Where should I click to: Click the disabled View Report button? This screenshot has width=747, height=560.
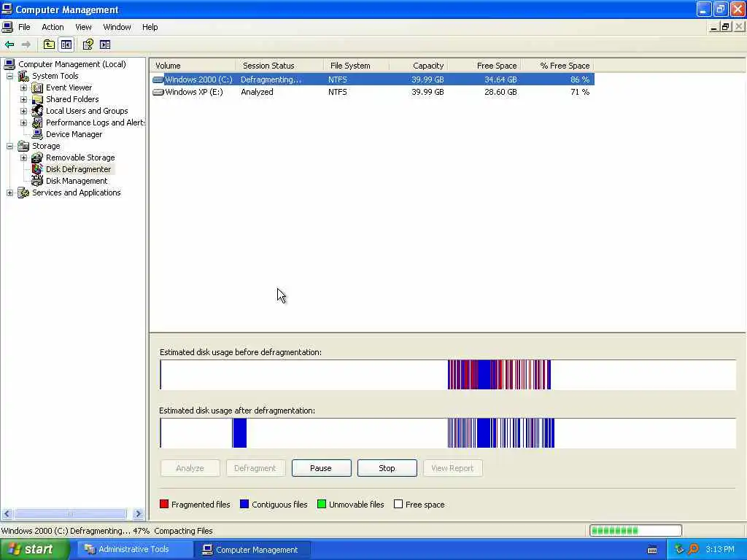coord(452,468)
